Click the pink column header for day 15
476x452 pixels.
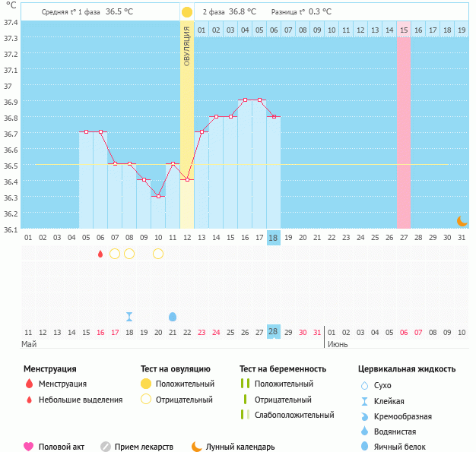(403, 30)
